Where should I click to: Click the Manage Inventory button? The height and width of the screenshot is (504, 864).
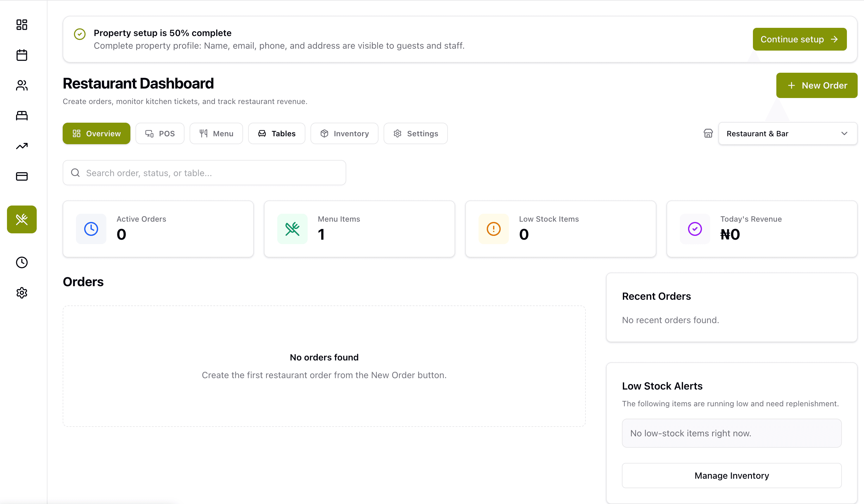[x=732, y=476]
